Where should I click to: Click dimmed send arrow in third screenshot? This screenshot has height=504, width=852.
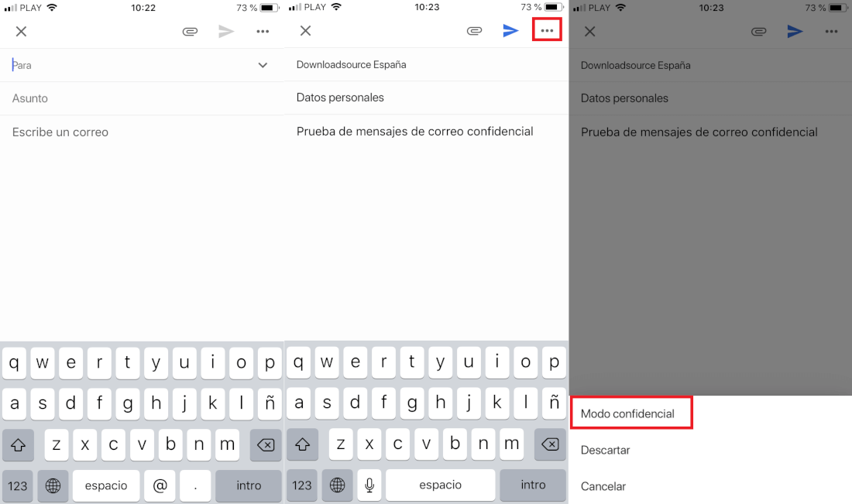click(795, 32)
